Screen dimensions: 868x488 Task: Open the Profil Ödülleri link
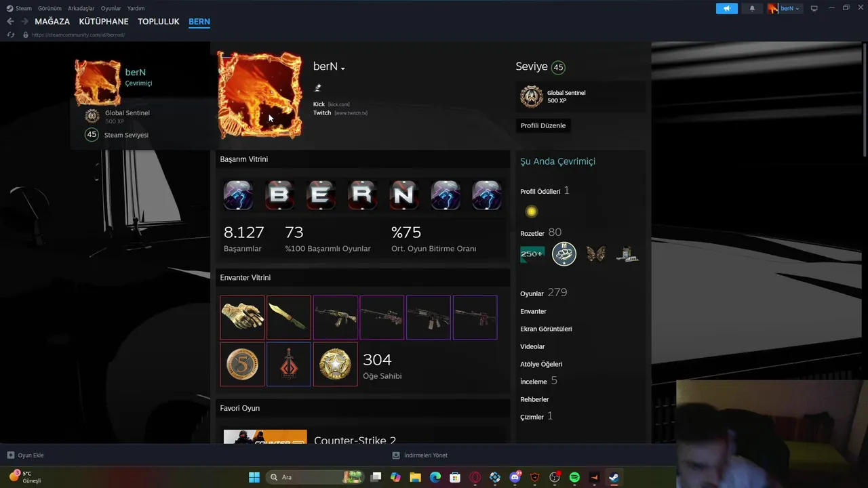(x=540, y=192)
